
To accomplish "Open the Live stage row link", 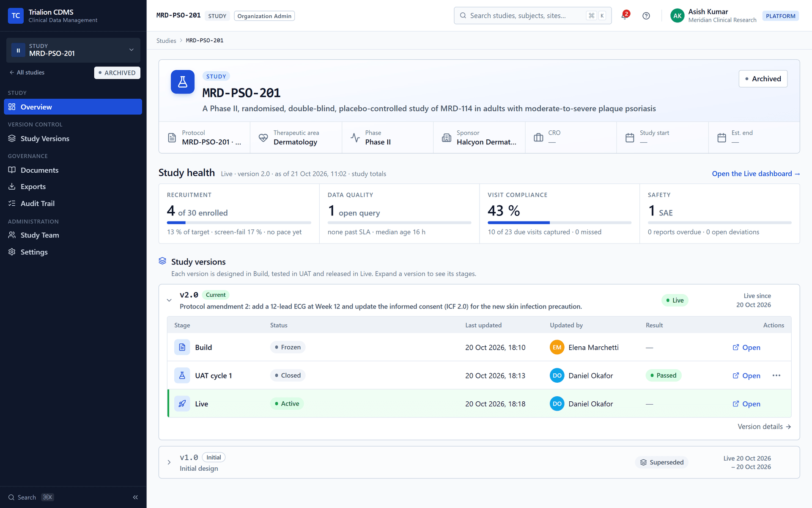I will [746, 404].
